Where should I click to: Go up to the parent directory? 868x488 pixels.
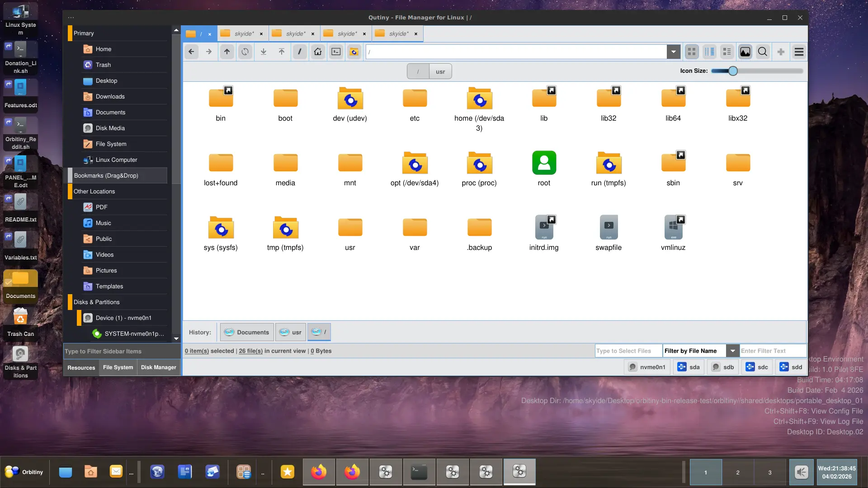coord(227,52)
